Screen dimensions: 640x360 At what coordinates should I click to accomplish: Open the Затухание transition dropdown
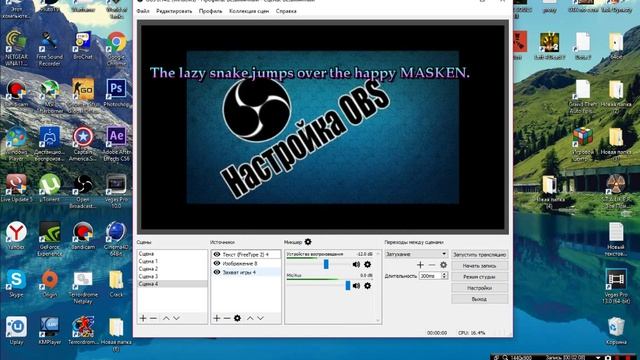coord(416,254)
